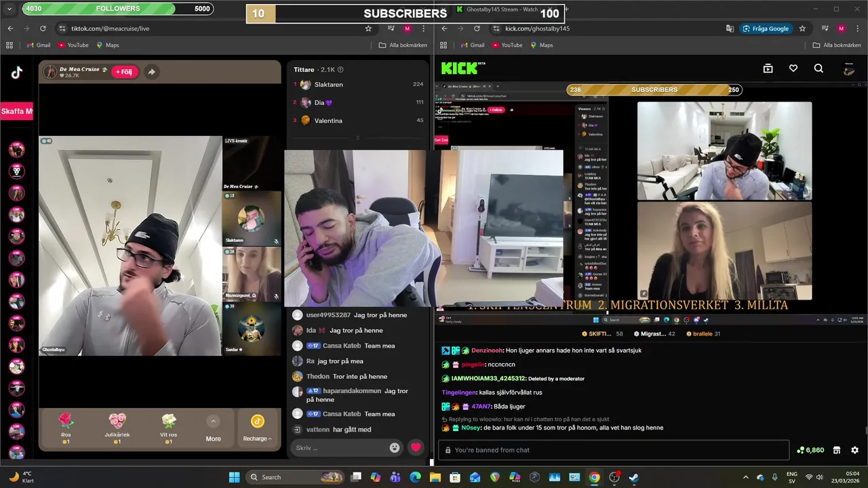
Task: Follow De Mea Cruise with +Följ
Action: (125, 72)
